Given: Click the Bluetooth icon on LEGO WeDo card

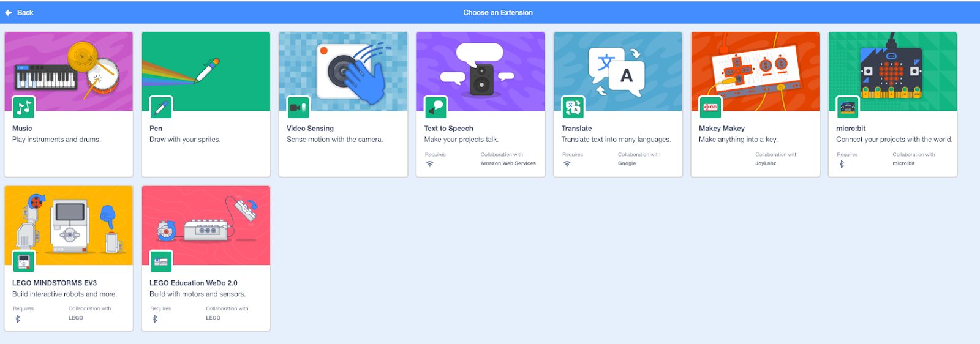Looking at the screenshot, I should [x=154, y=318].
